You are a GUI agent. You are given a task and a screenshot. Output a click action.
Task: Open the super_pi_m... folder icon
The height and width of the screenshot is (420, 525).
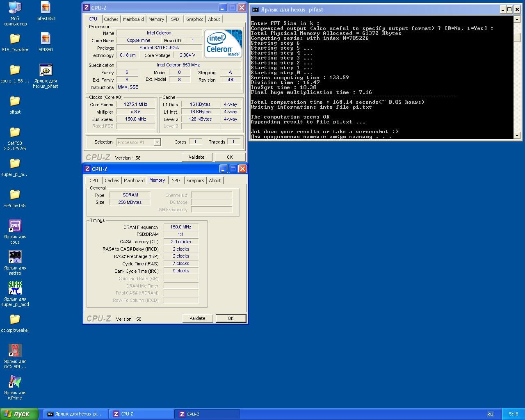click(x=15, y=167)
